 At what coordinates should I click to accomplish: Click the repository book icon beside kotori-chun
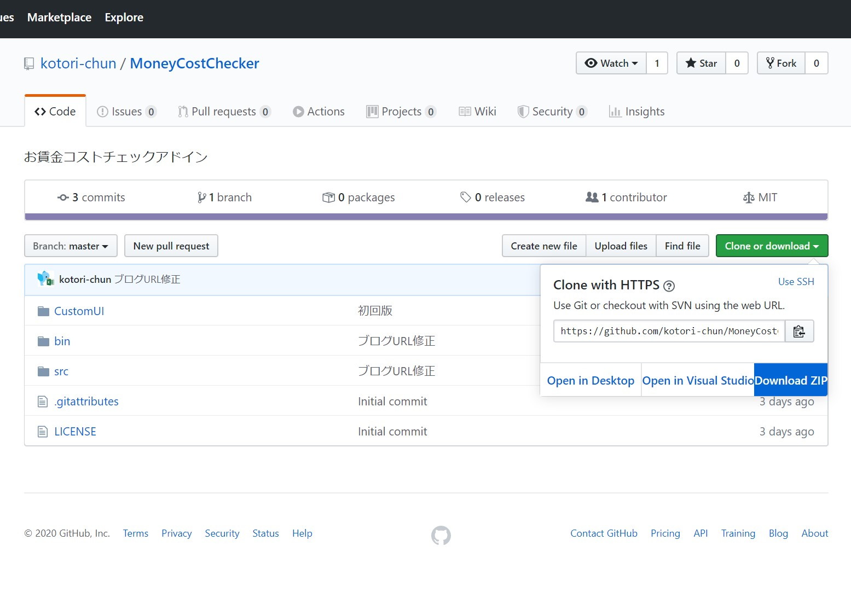28,63
